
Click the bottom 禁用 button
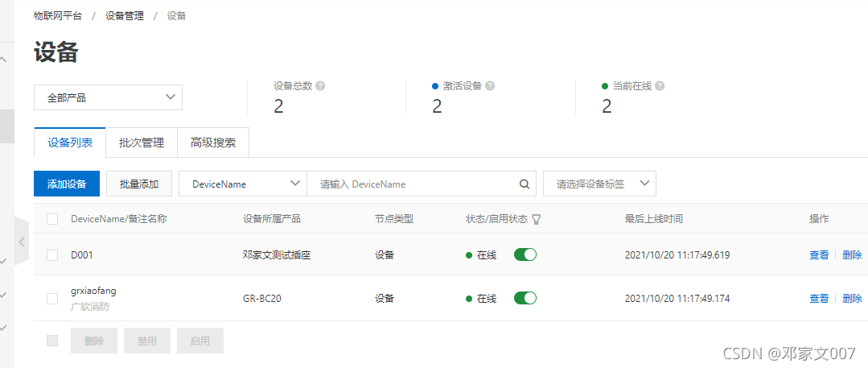click(147, 341)
